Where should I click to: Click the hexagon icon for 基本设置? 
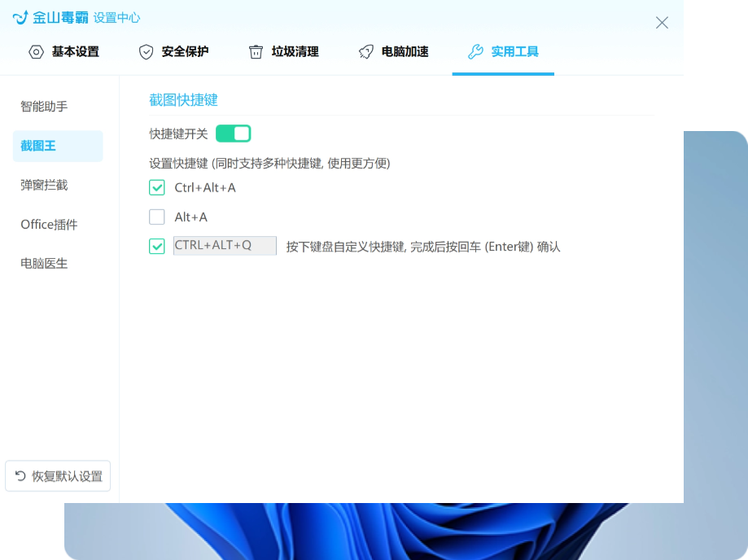(36, 52)
